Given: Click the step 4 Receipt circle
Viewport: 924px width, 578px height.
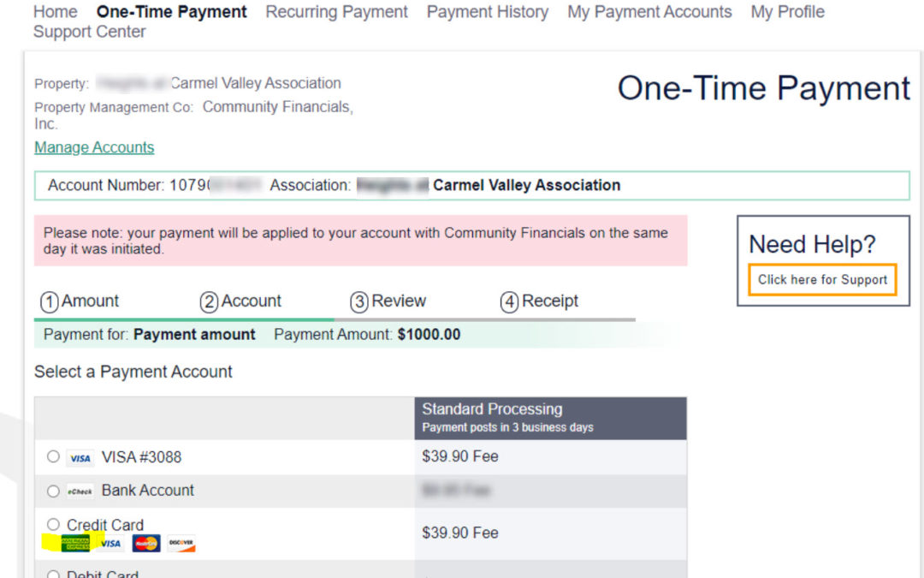Looking at the screenshot, I should tap(509, 302).
